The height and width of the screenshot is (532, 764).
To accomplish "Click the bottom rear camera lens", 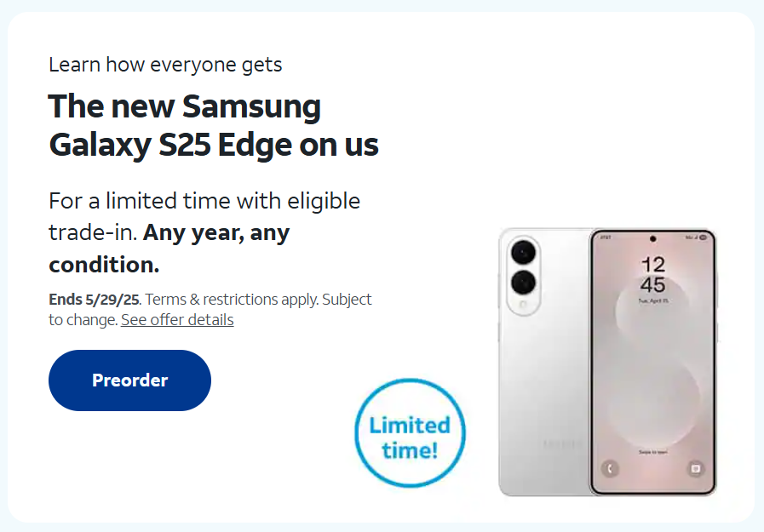I will click(523, 283).
